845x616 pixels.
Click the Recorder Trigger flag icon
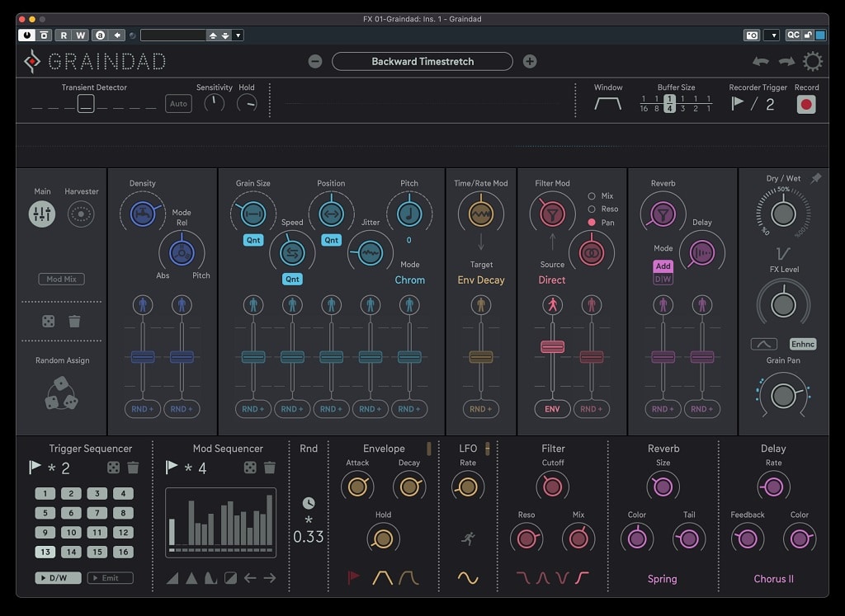[737, 103]
